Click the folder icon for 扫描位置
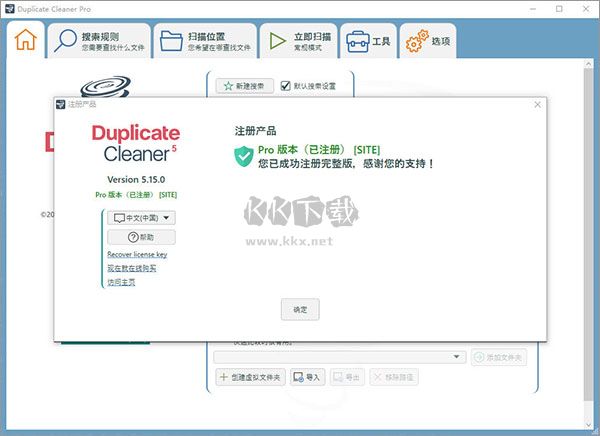The height and width of the screenshot is (436, 600). tap(171, 42)
